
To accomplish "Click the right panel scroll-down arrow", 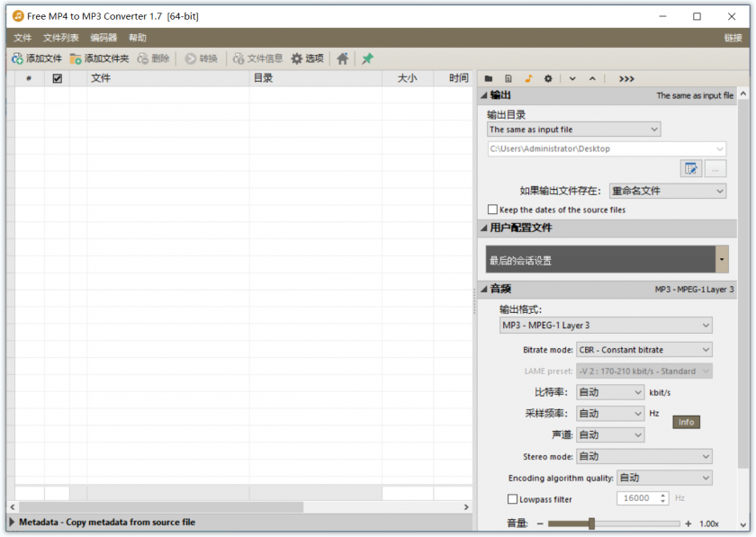I will (x=743, y=524).
